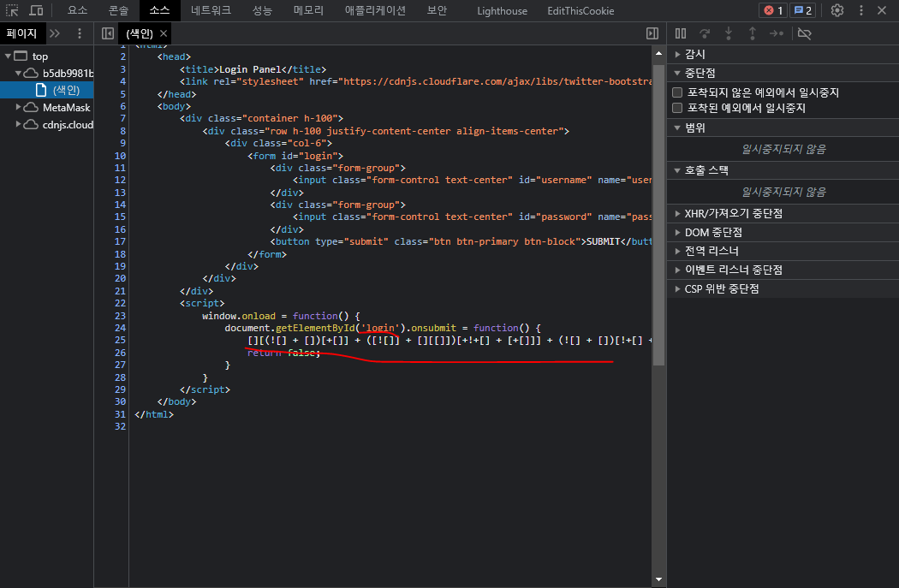The width and height of the screenshot is (899, 588).
Task: Click the editor scrollbar up arrow
Action: point(658,53)
